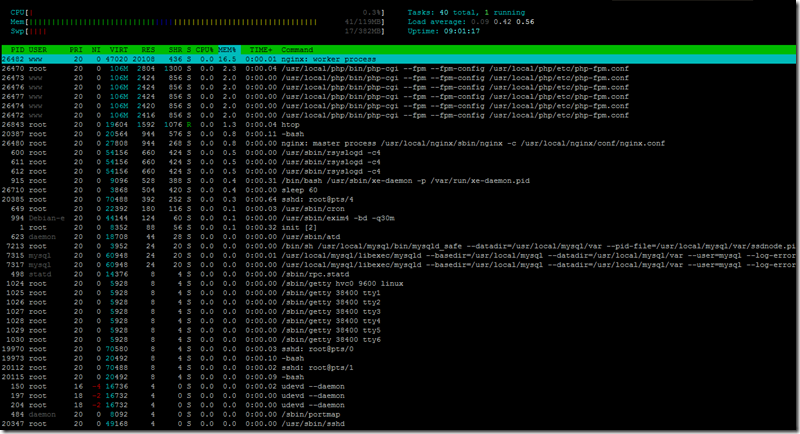Select the nginx worker process row 26482
This screenshot has height=434, width=800.
click(398, 59)
